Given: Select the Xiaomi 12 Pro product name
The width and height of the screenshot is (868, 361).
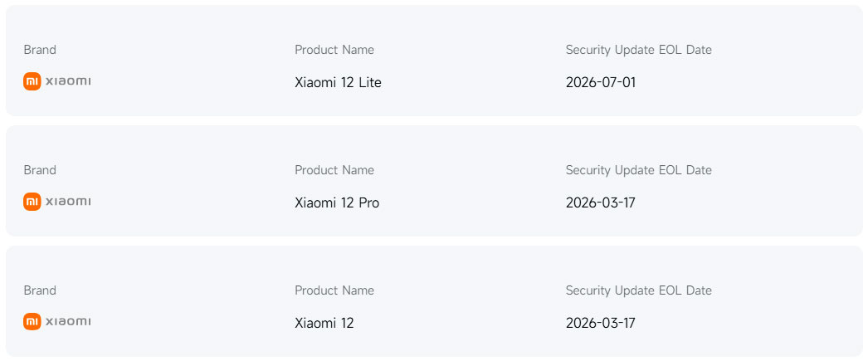Looking at the screenshot, I should click(337, 202).
